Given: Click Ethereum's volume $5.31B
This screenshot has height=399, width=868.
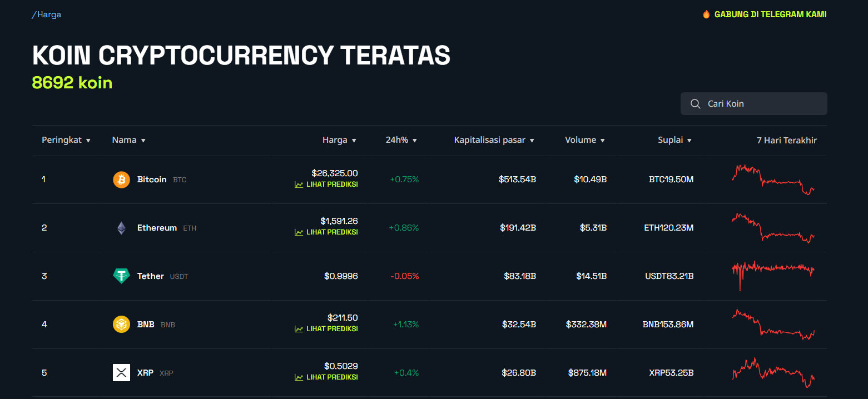Looking at the screenshot, I should [x=593, y=228].
